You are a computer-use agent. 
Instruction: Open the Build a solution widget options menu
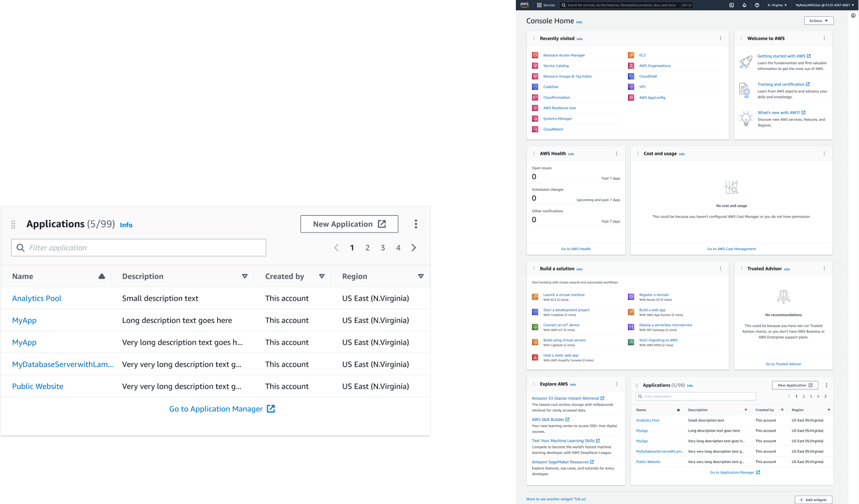720,269
